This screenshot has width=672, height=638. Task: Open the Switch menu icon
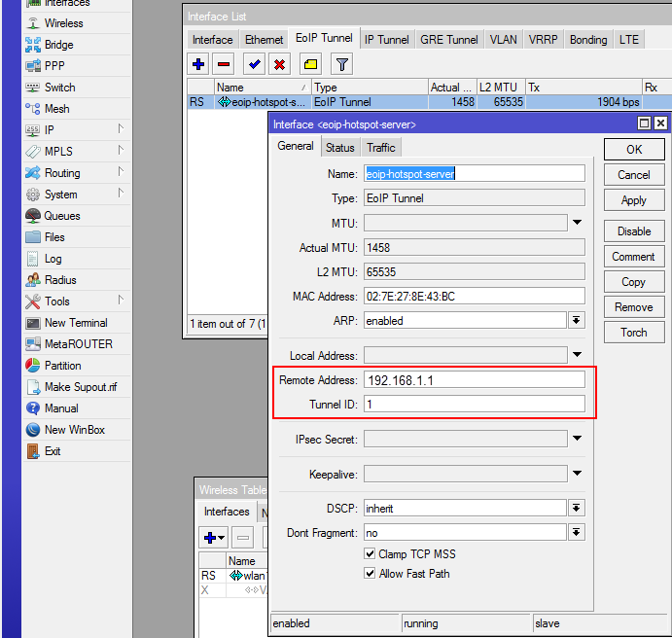click(33, 88)
